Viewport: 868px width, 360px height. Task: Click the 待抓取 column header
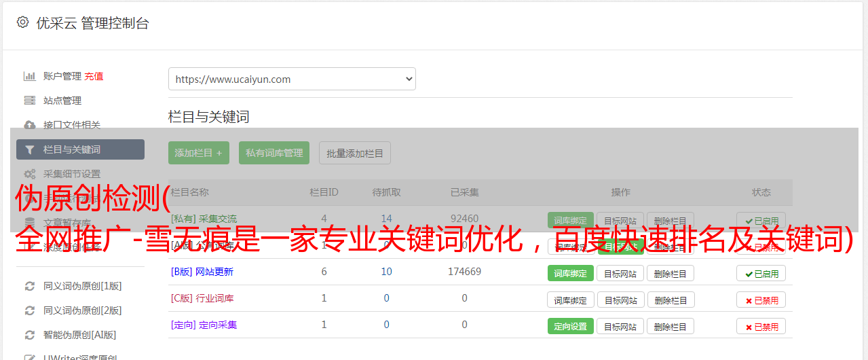click(x=386, y=192)
